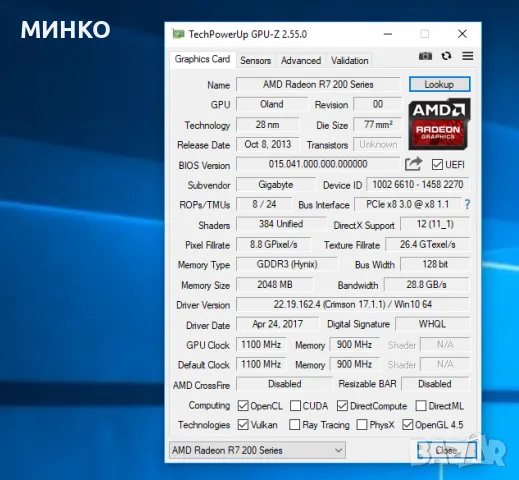The width and height of the screenshot is (519, 480).
Task: Toggle the OpenGL 4.5 checkbox
Action: (407, 425)
